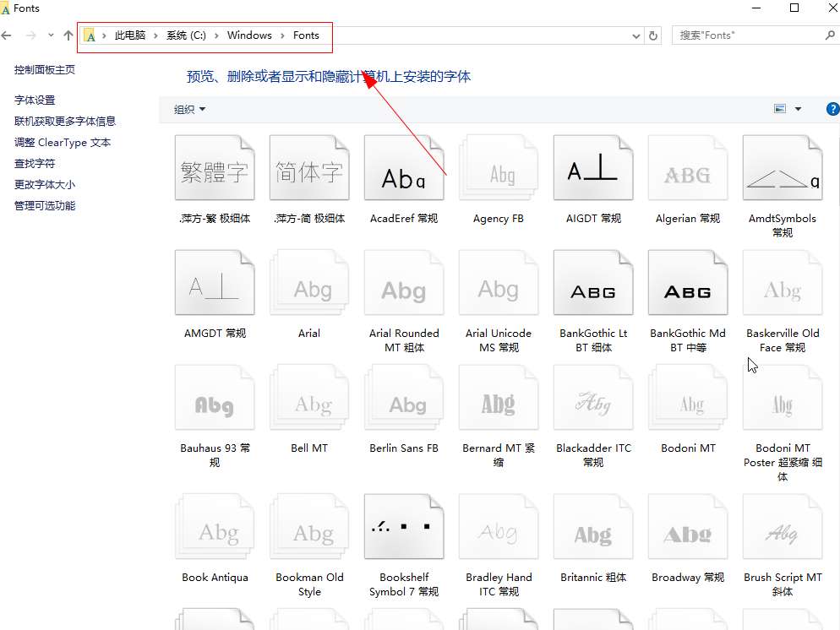840x630 pixels.
Task: Select the BankGothic Lt BT 细体 font icon
Action: coord(593,283)
